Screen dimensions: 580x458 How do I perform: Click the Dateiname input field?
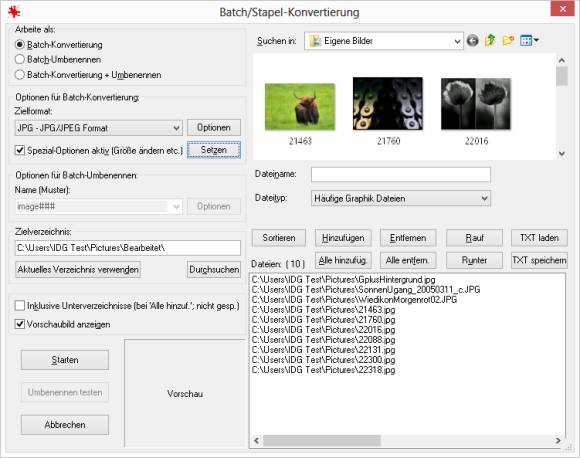pos(401,175)
